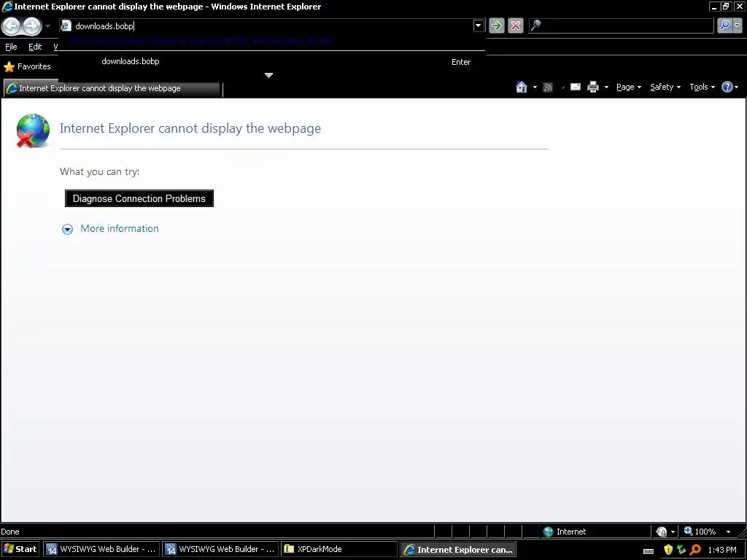
Task: Click the 100% zoom level button
Action: coord(700,532)
